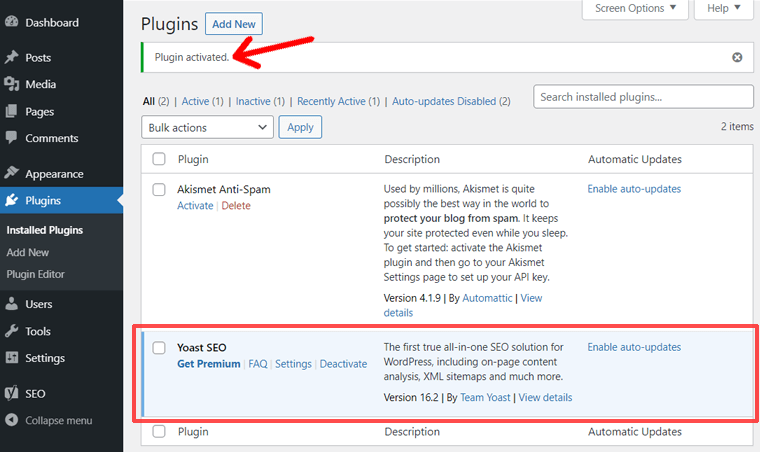Tick the select-all checkbox in table footer

[159, 431]
